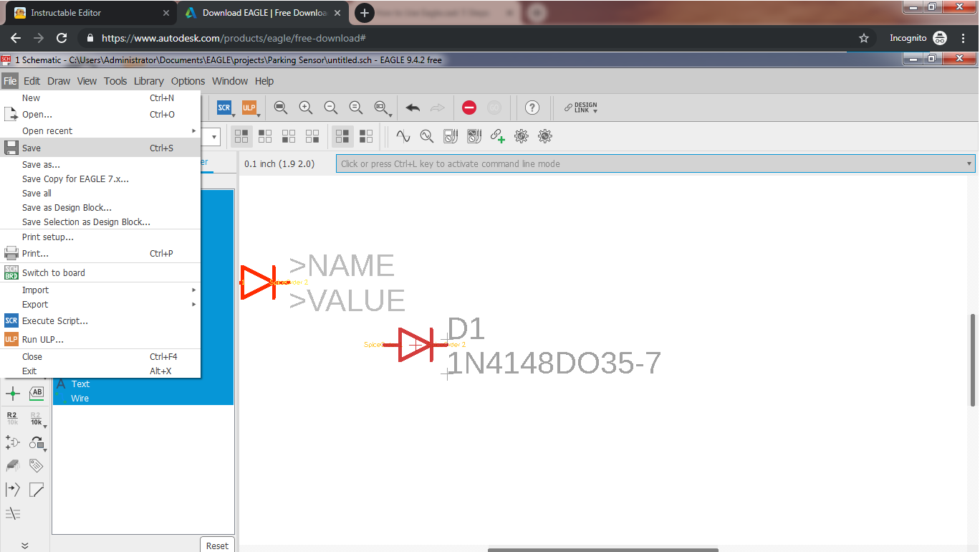Image resolution: width=980 pixels, height=552 pixels.
Task: Open help with the question mark icon
Action: click(532, 108)
